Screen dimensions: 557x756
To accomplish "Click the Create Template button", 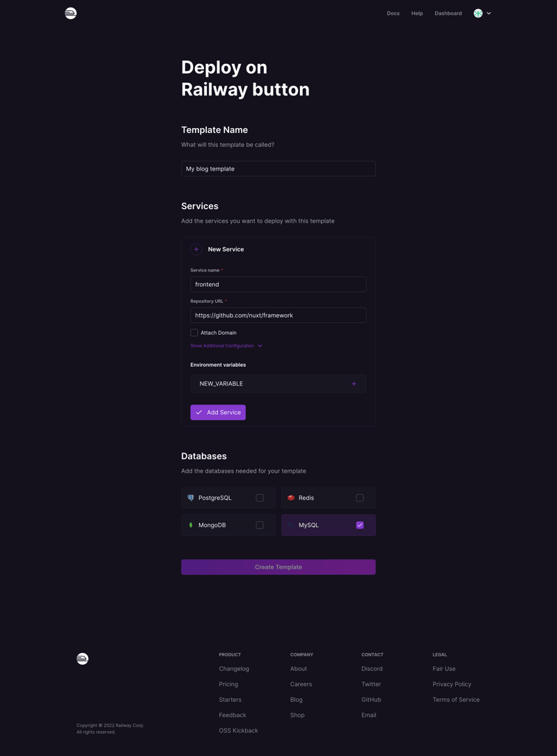I will coord(278,567).
